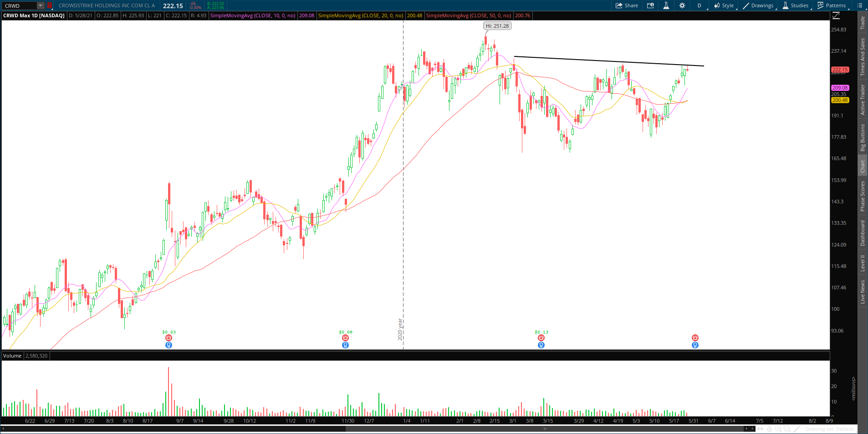Click the 222.15 last price in header
The height and width of the screenshot is (434, 868).
click(173, 6)
